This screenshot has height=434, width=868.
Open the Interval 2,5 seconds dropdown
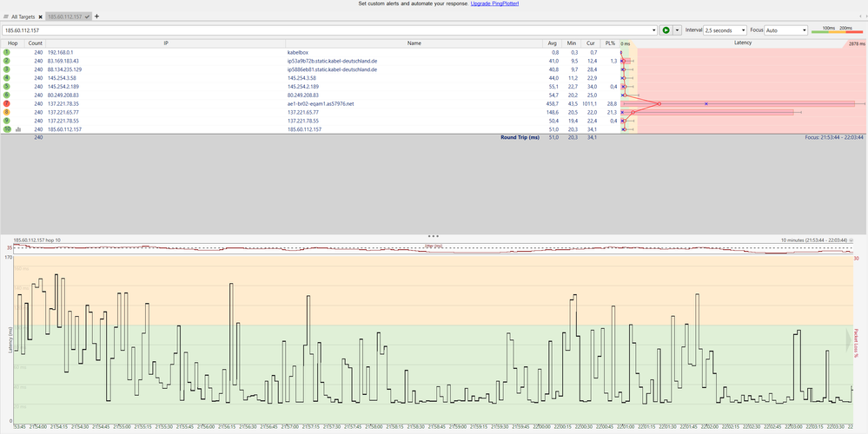coord(726,30)
